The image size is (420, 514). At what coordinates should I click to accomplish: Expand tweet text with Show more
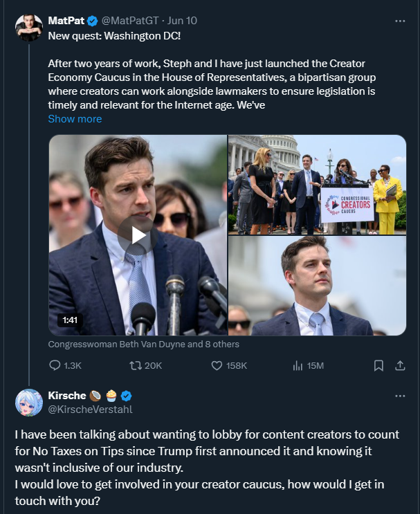75,119
